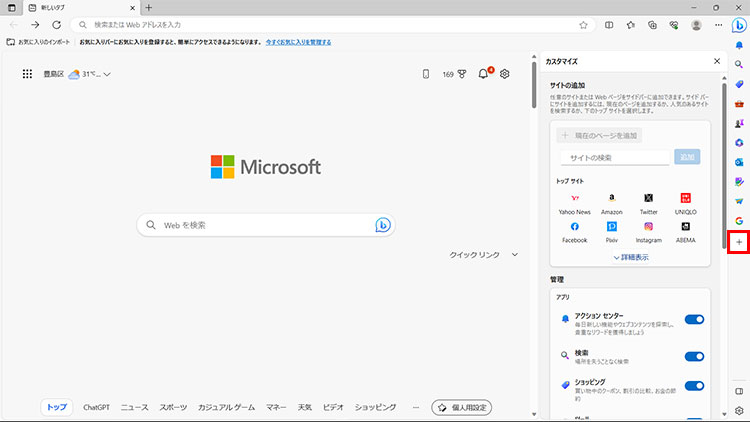Disable the アクション センター toggle
Viewport: 750px width, 422px height.
click(694, 319)
